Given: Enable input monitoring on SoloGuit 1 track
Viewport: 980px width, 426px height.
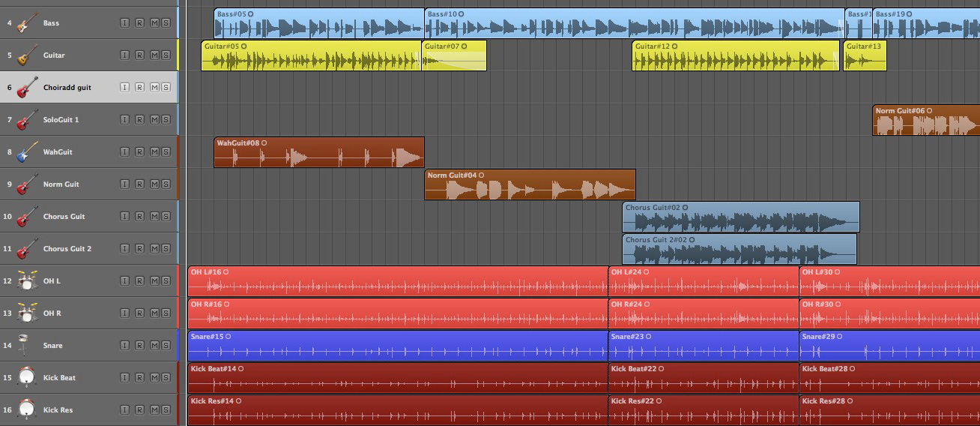Looking at the screenshot, I should coord(125,120).
